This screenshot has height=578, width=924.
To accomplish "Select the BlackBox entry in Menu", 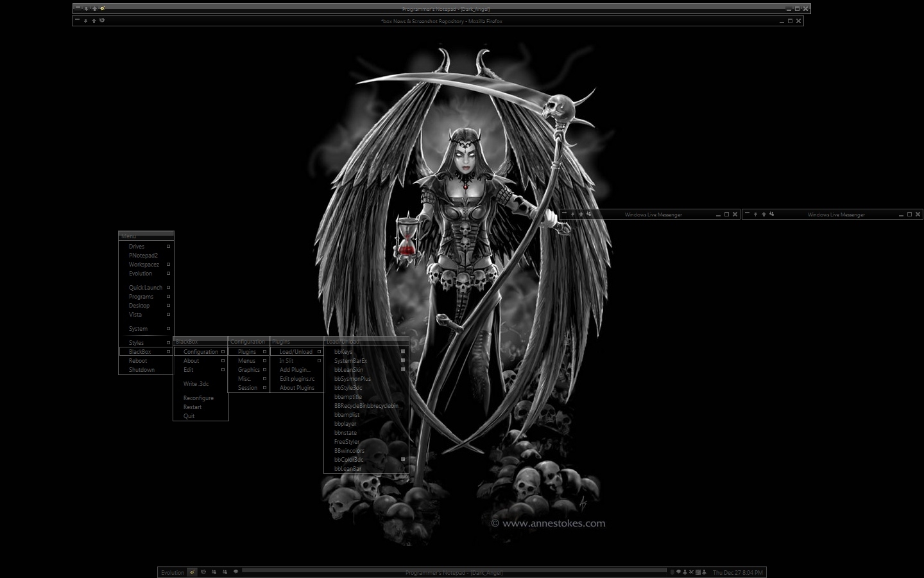I will 146,352.
